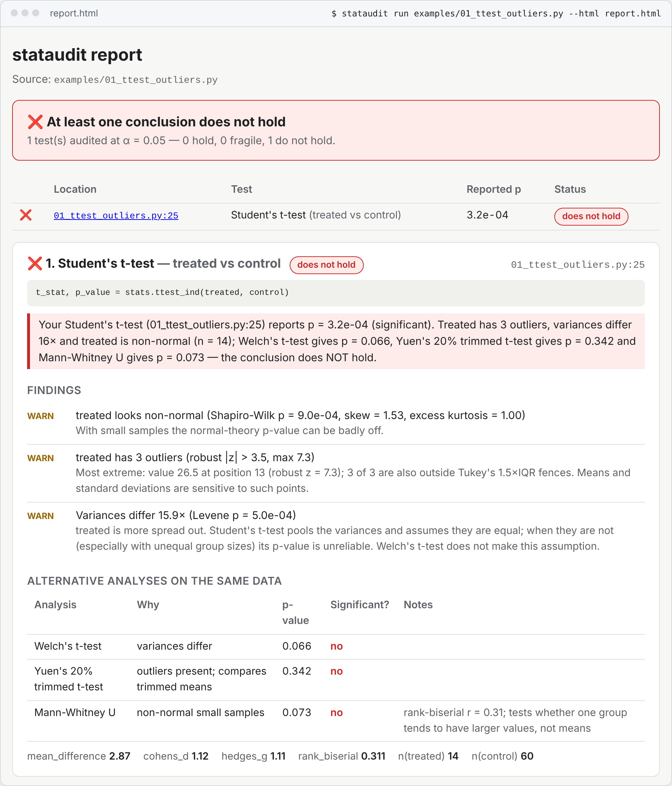Click the 'Location' column header
The height and width of the screenshot is (786, 672).
point(75,189)
